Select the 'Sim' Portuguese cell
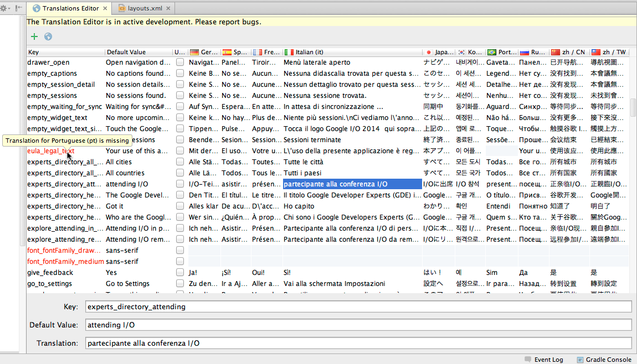 pyautogui.click(x=502, y=272)
